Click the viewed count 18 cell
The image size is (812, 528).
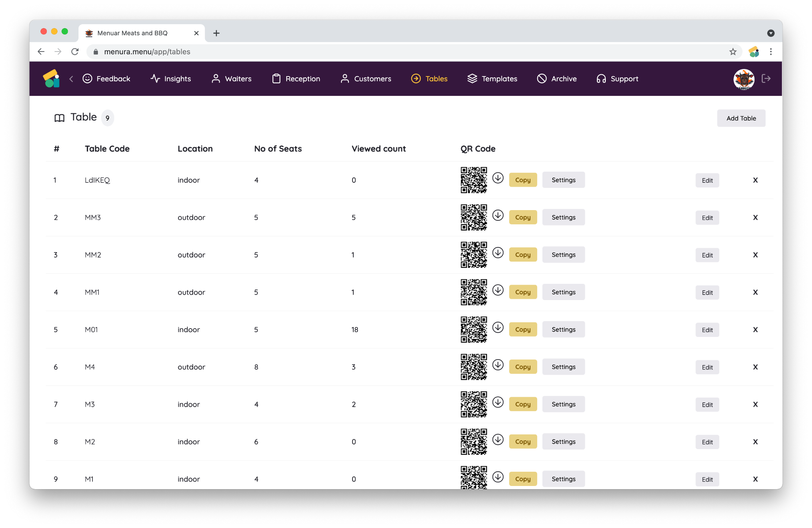point(355,329)
